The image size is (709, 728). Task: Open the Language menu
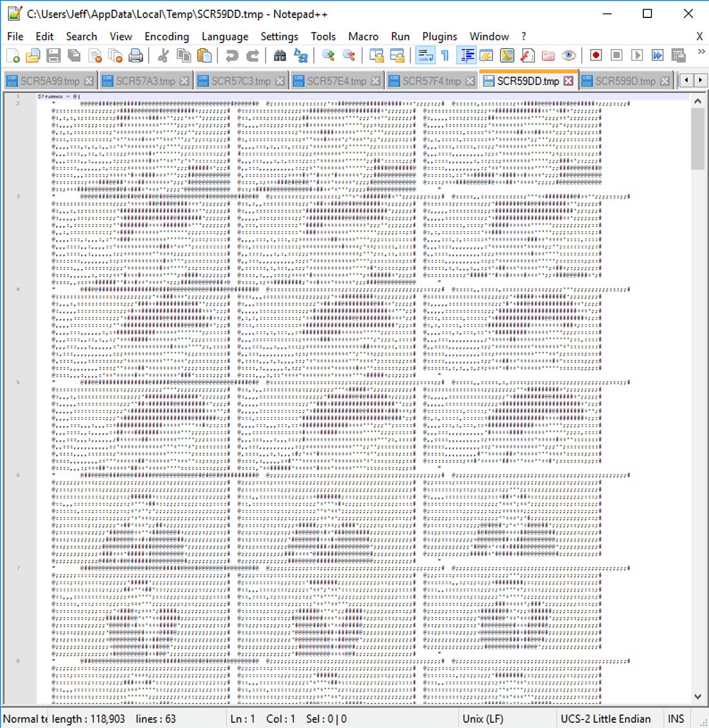pos(224,36)
